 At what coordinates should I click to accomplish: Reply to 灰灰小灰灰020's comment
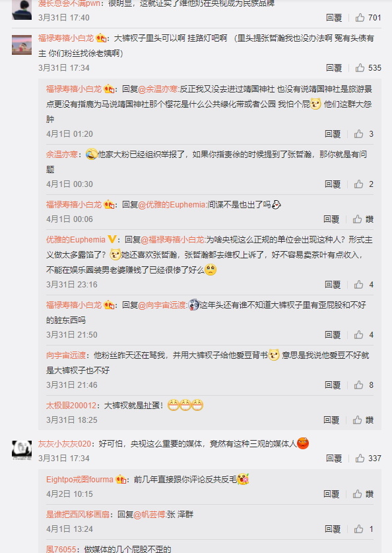334,458
